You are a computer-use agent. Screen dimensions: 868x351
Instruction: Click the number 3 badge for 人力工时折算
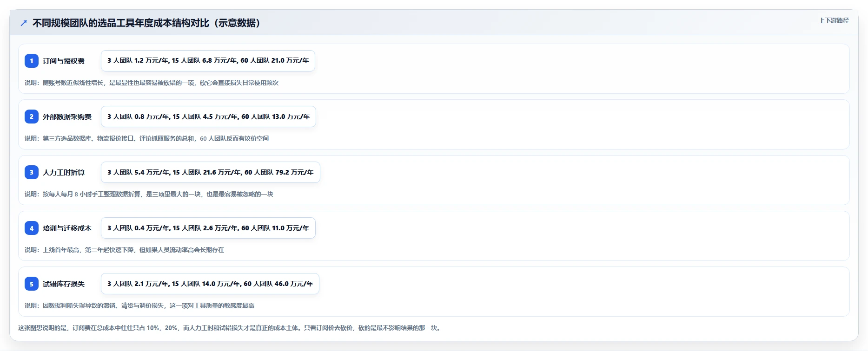(32, 172)
